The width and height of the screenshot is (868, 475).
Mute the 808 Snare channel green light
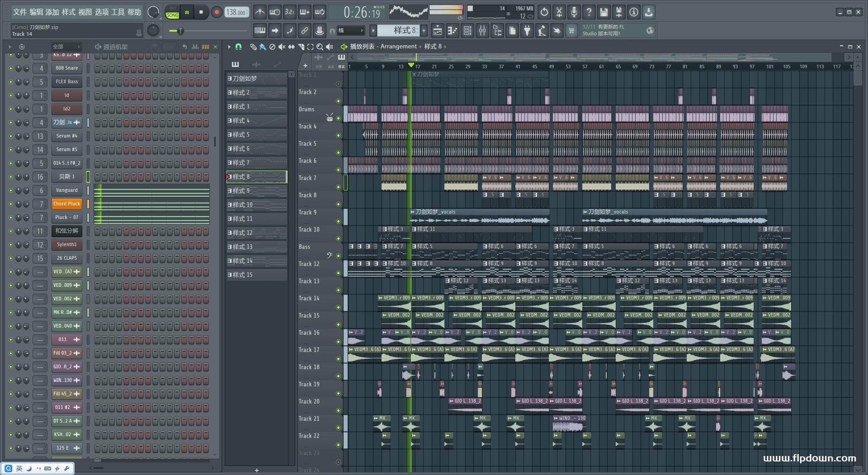coord(11,68)
